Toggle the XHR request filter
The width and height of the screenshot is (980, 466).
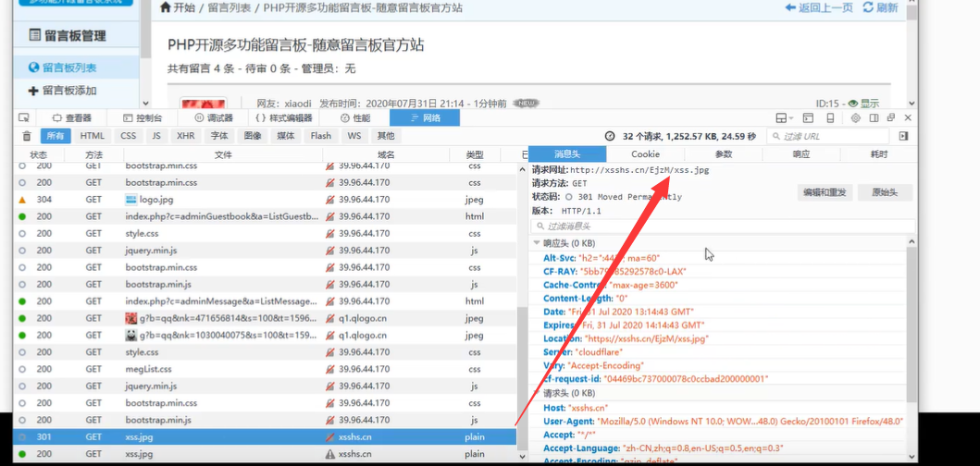186,136
